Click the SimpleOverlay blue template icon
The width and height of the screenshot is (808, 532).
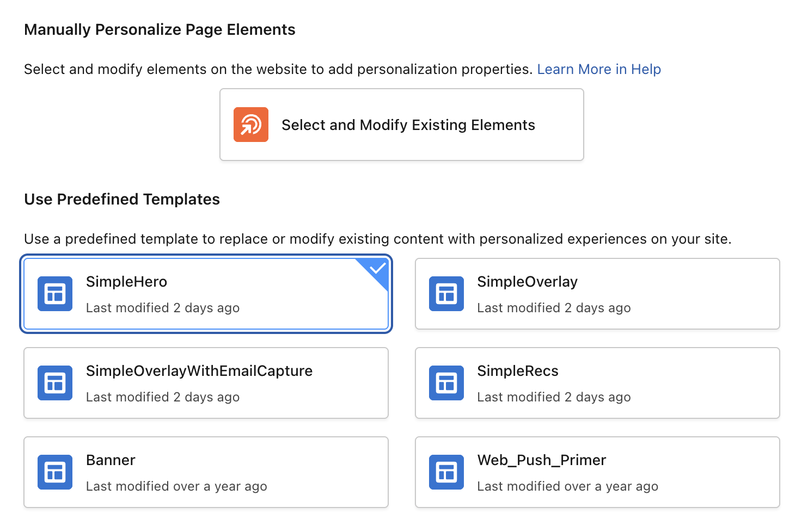point(446,294)
